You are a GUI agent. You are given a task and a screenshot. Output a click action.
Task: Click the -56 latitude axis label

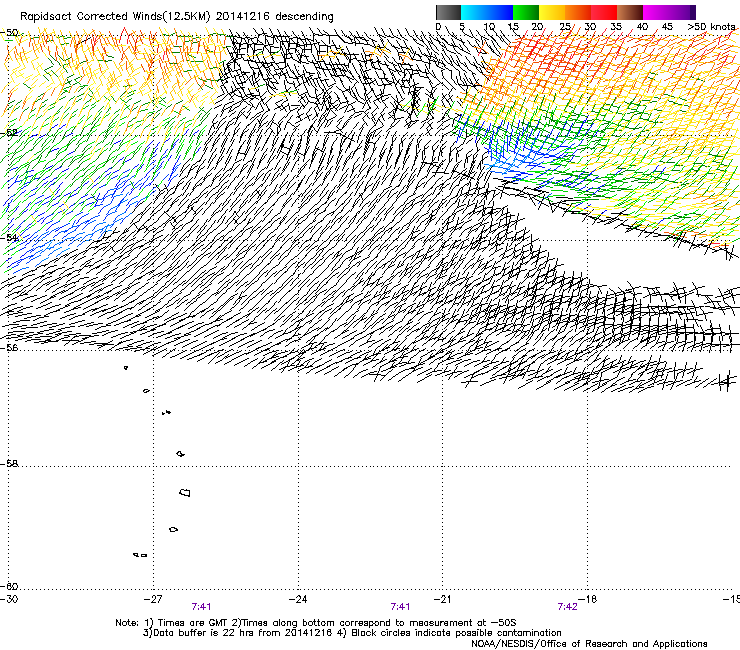(9, 347)
